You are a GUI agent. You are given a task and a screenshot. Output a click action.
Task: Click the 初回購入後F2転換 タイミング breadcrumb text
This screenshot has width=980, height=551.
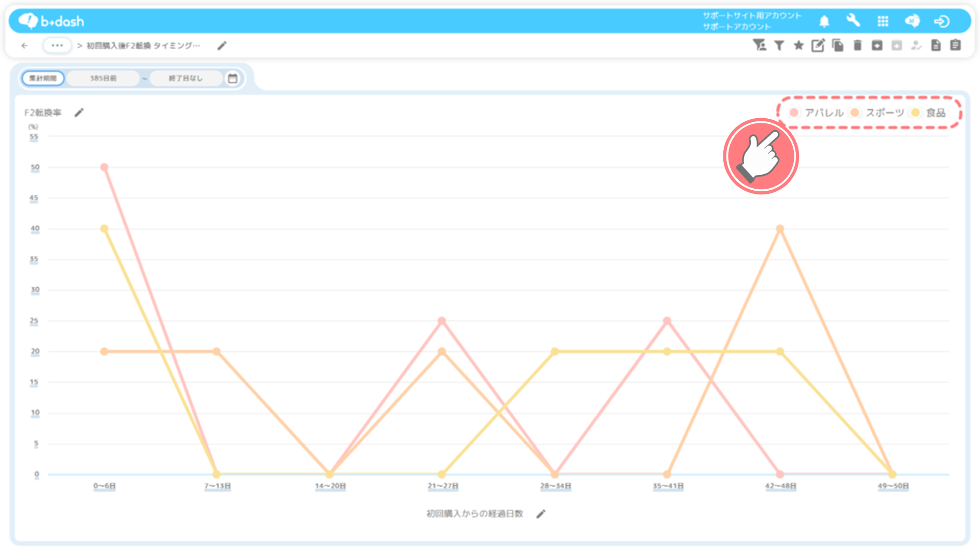(x=143, y=46)
